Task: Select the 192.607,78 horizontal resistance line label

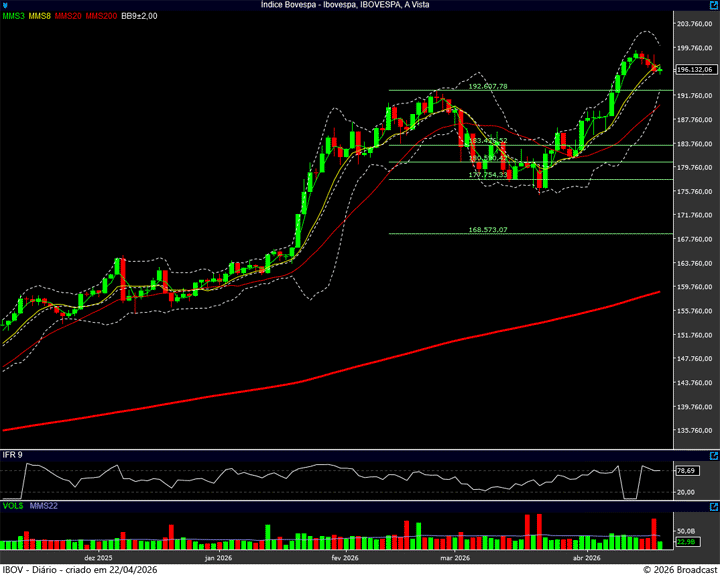Action: coord(488,87)
